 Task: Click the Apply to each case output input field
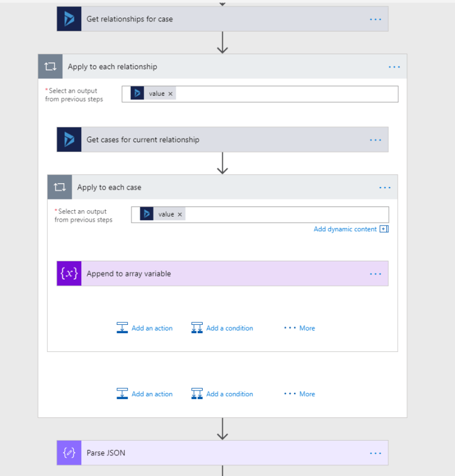click(x=283, y=215)
